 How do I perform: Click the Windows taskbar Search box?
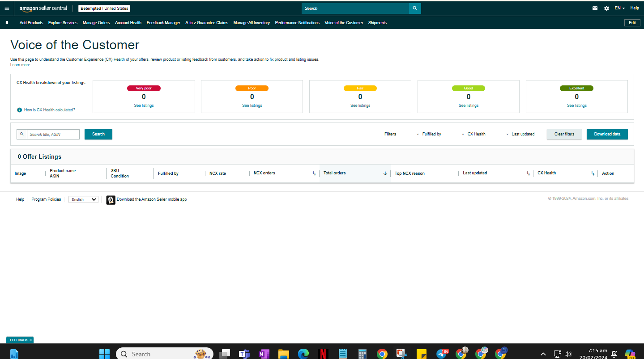coord(165,354)
